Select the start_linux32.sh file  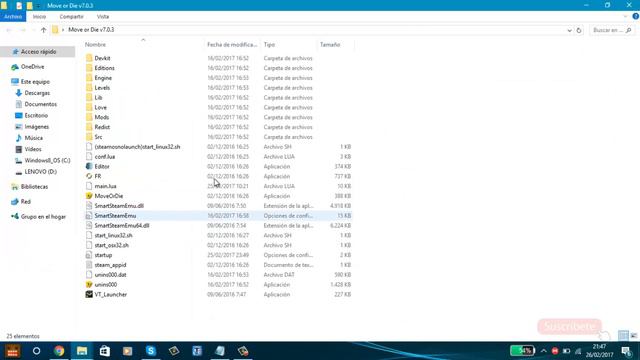point(113,236)
